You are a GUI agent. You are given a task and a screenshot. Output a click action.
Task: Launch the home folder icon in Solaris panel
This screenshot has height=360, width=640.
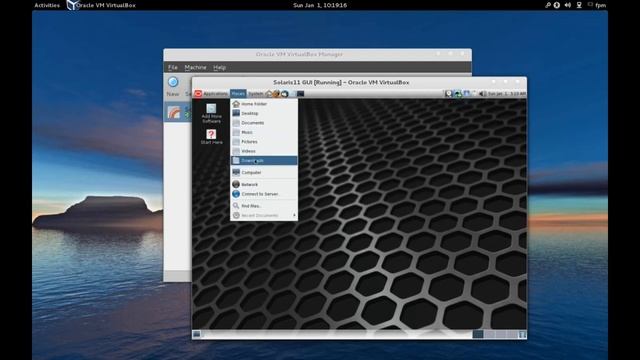coord(269,94)
